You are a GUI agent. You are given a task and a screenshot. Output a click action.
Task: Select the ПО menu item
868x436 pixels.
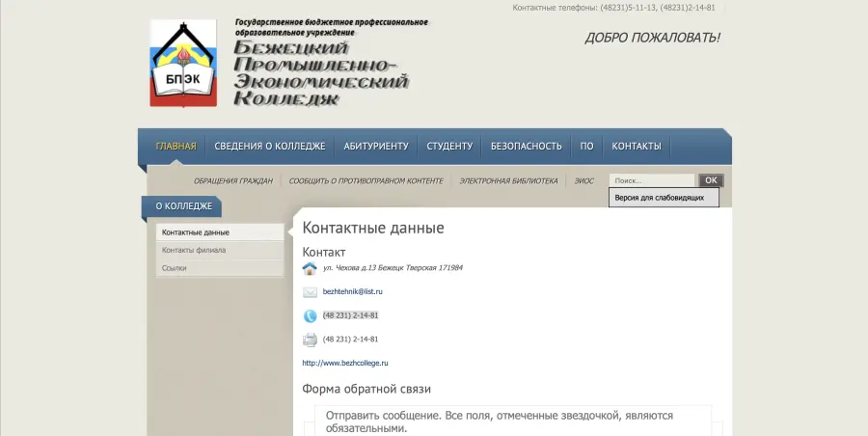tap(586, 147)
